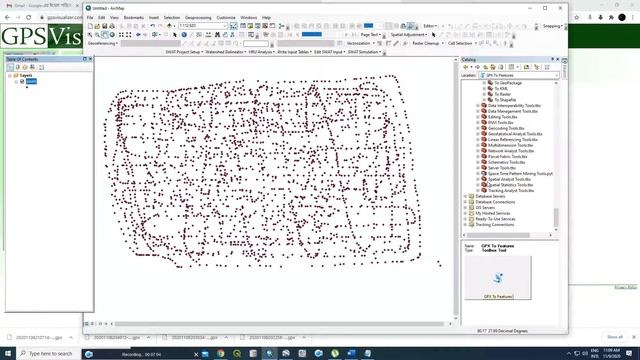Open the ArcToolbox window icon

(x=265, y=26)
